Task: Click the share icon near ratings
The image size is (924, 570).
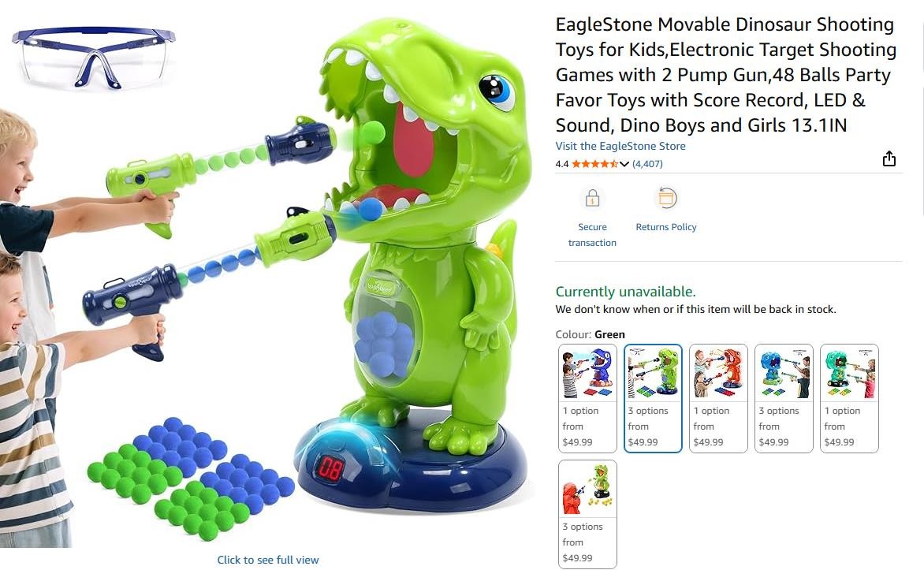Action: [x=889, y=158]
